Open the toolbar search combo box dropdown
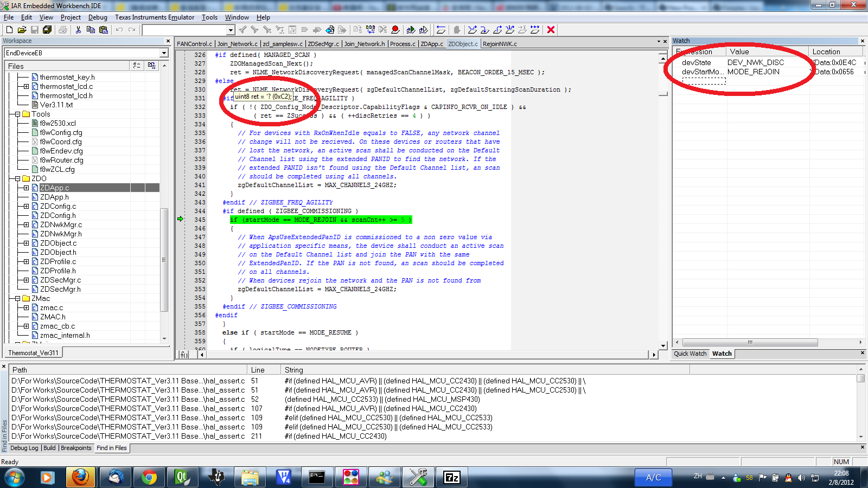Image resolution: width=868 pixels, height=488 pixels. 231,30
